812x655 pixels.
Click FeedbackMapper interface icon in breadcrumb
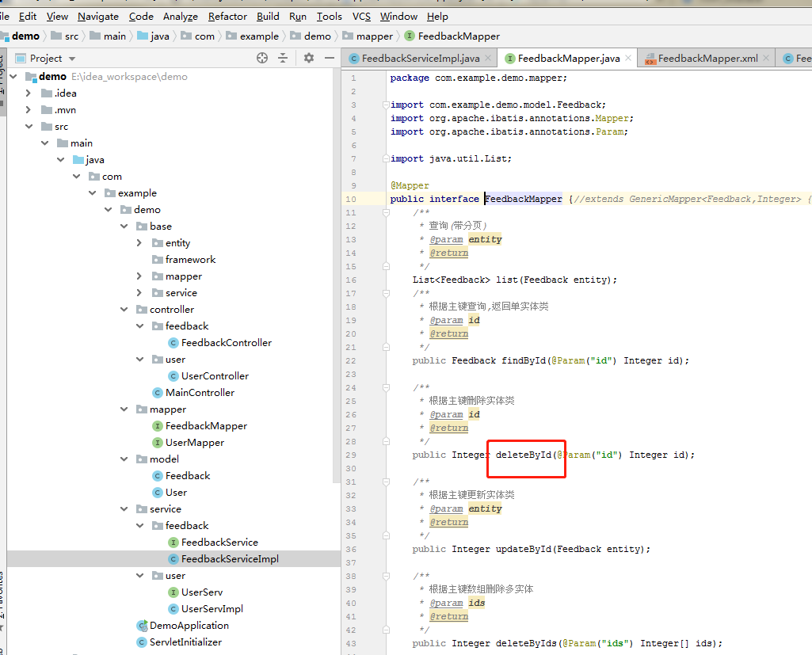(x=409, y=36)
